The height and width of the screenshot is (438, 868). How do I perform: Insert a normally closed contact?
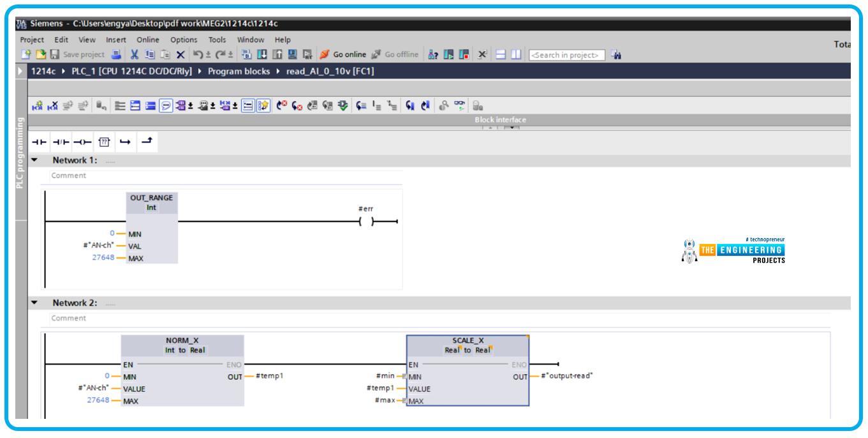pos(61,142)
